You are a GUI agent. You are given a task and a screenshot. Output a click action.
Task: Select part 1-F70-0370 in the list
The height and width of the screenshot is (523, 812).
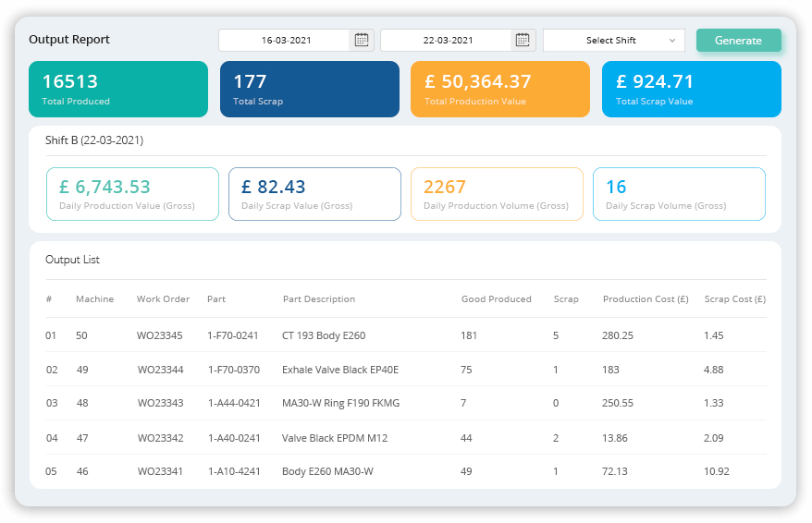pos(233,370)
